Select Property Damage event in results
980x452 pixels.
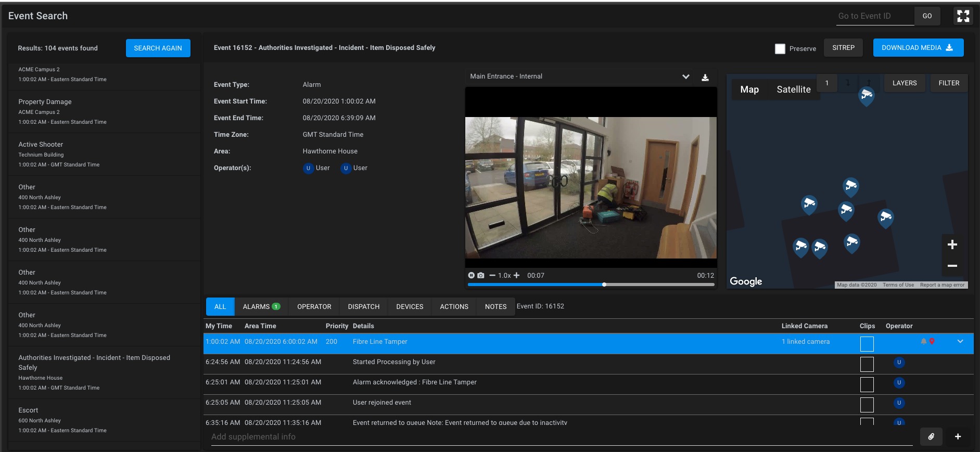(x=104, y=112)
